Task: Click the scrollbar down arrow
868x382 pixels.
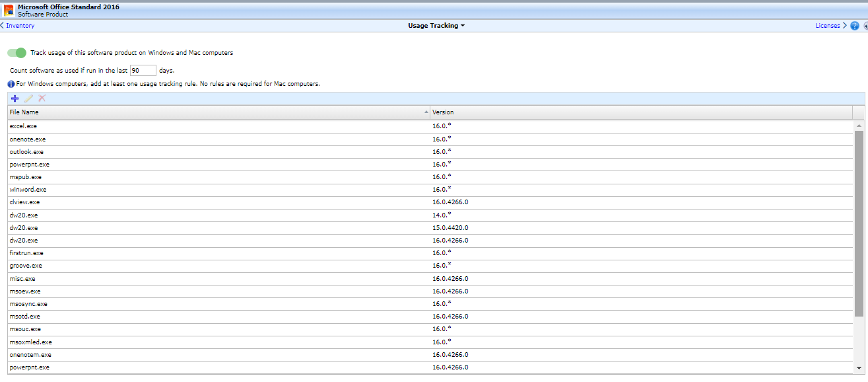Action: pos(859,367)
